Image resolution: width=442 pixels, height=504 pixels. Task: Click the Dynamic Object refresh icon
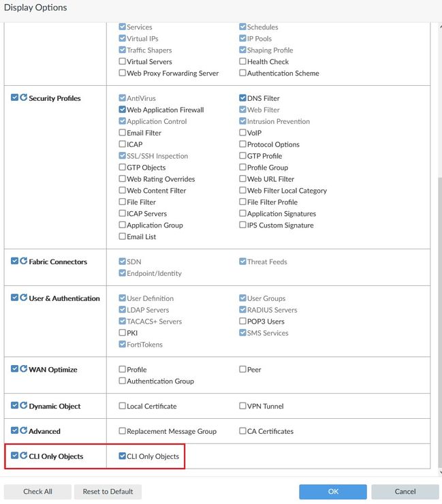click(x=24, y=406)
